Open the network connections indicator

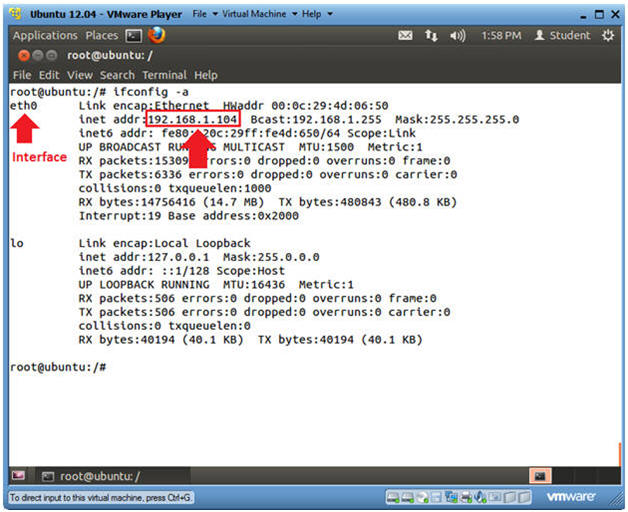point(431,36)
